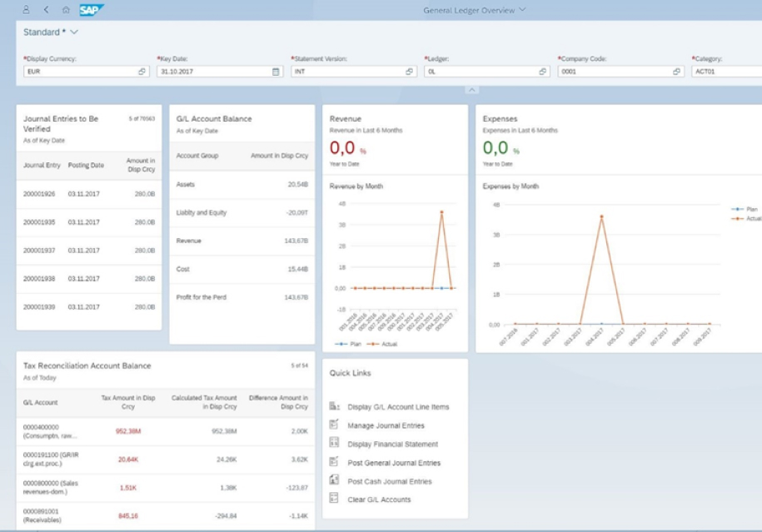This screenshot has width=762, height=532.
Task: Select journal entry 200001938
Action: [89, 278]
